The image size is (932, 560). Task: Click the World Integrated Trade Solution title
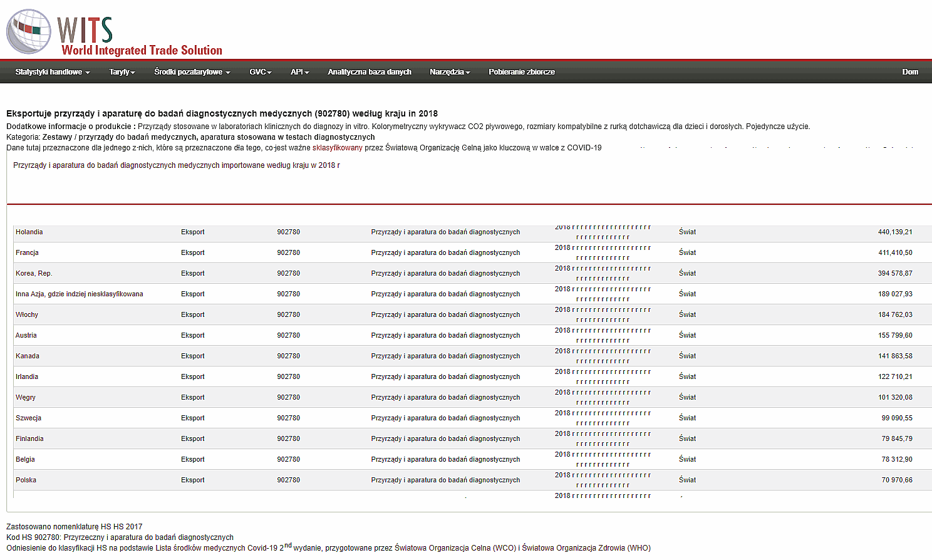(142, 50)
